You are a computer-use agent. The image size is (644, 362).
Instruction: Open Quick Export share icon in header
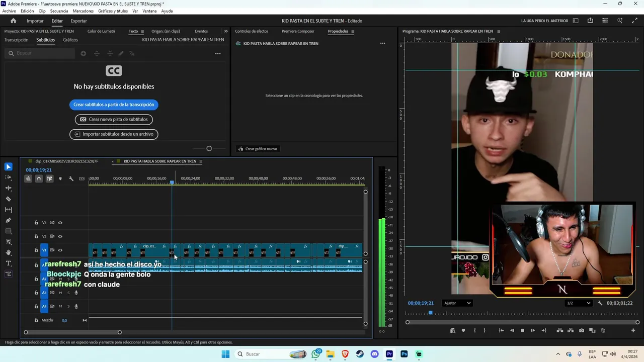pyautogui.click(x=590, y=21)
